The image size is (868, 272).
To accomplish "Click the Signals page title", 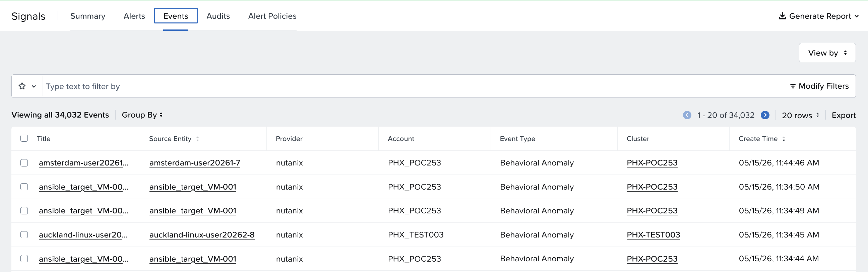I will pyautogui.click(x=28, y=16).
